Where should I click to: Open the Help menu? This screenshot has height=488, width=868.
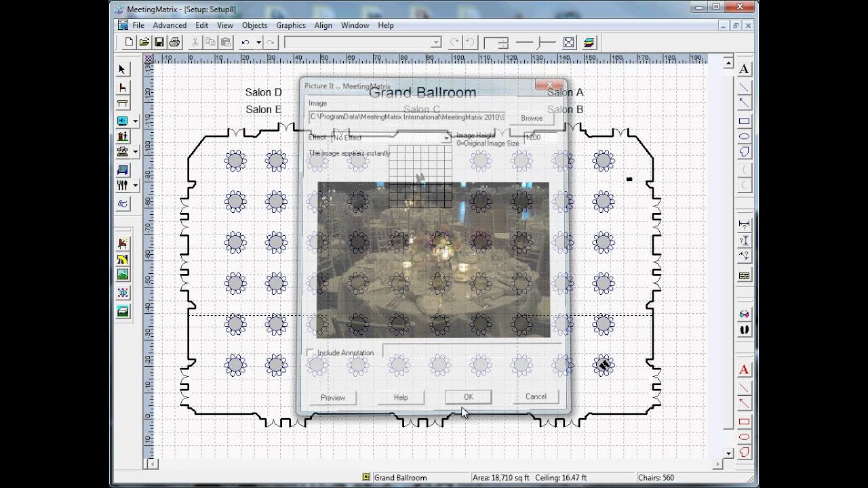coord(386,25)
